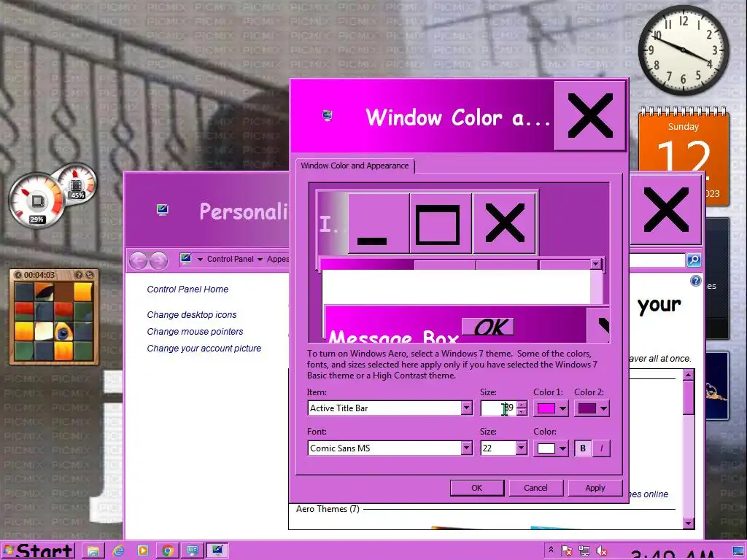Click the preview Message Box title bar

click(455, 324)
